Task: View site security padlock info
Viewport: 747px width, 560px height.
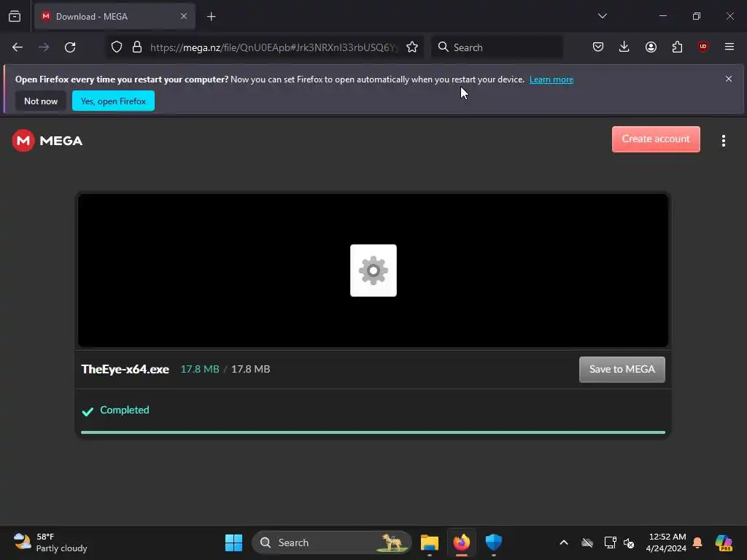Action: click(137, 47)
